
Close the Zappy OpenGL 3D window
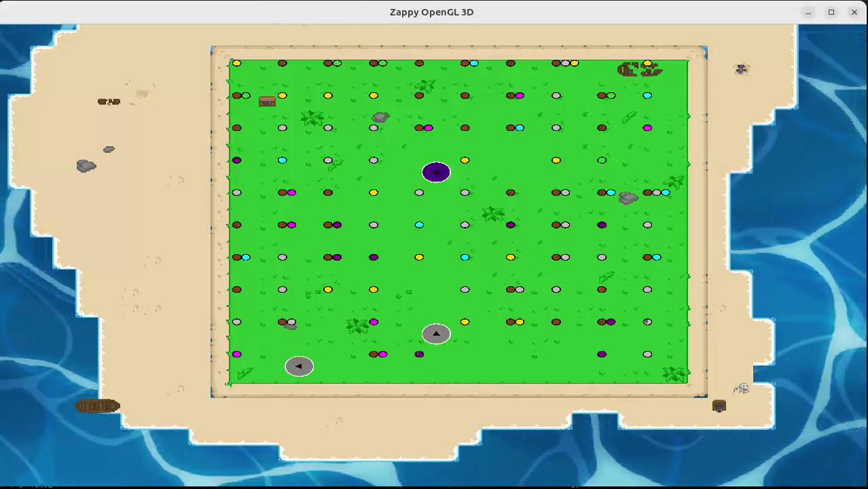[854, 12]
